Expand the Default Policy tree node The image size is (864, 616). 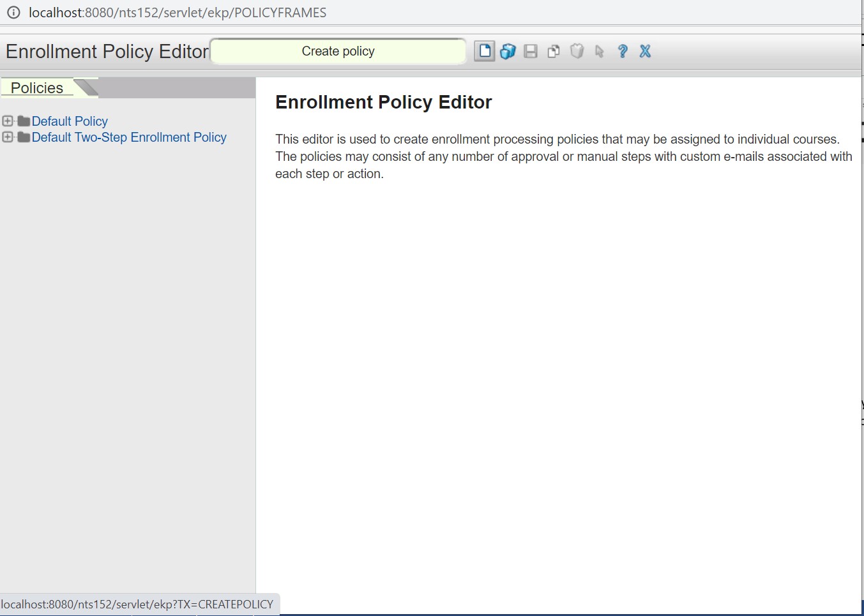pos(8,121)
